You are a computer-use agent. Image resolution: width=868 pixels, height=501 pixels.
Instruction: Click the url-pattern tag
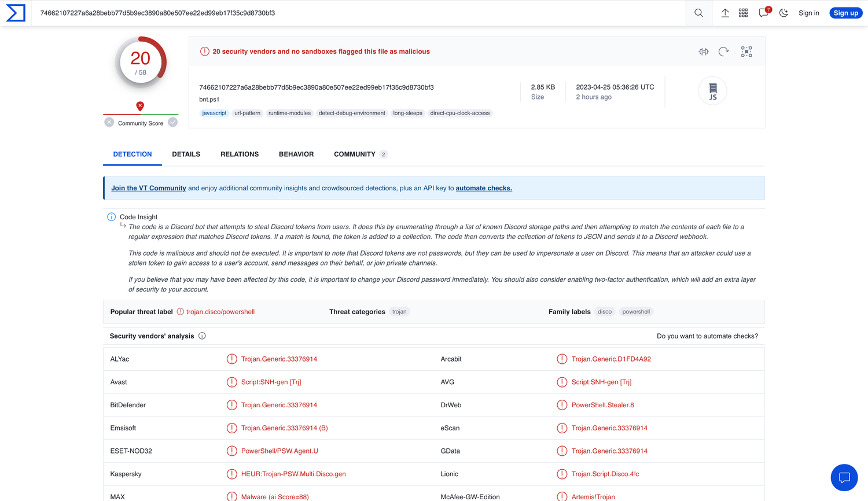pyautogui.click(x=247, y=113)
